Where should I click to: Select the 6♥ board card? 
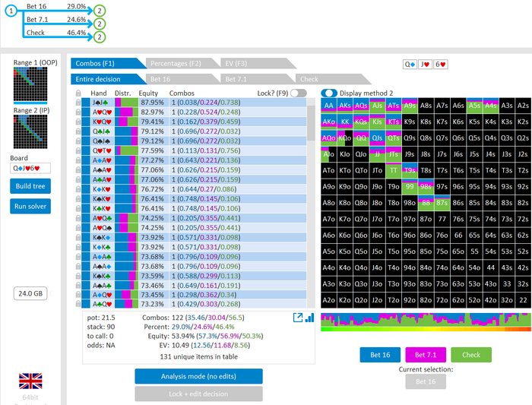(440, 65)
